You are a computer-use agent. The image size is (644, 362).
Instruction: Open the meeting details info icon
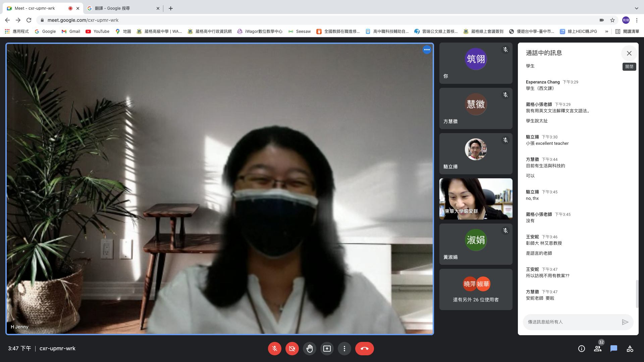pyautogui.click(x=581, y=349)
